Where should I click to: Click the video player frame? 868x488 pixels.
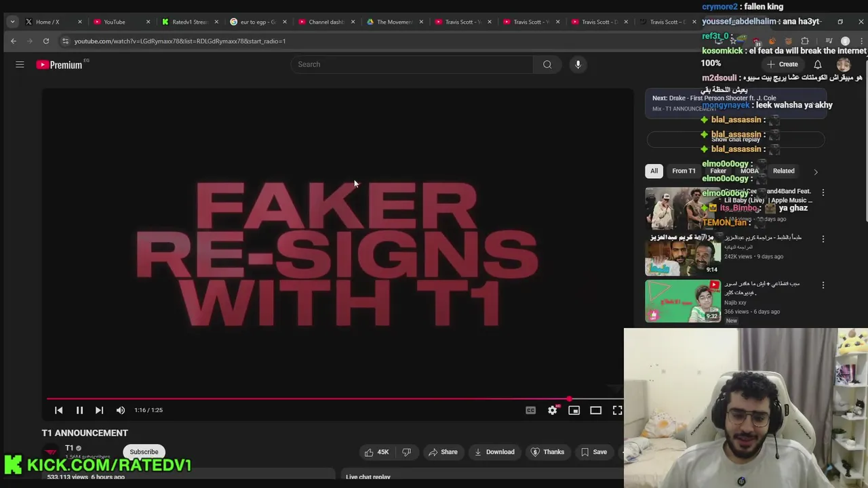pyautogui.click(x=337, y=254)
